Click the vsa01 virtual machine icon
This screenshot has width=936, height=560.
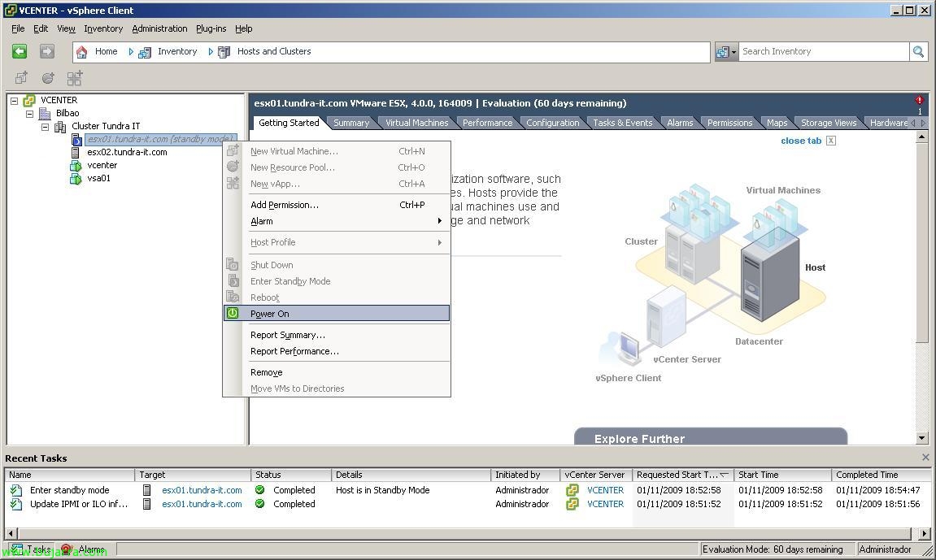(76, 178)
